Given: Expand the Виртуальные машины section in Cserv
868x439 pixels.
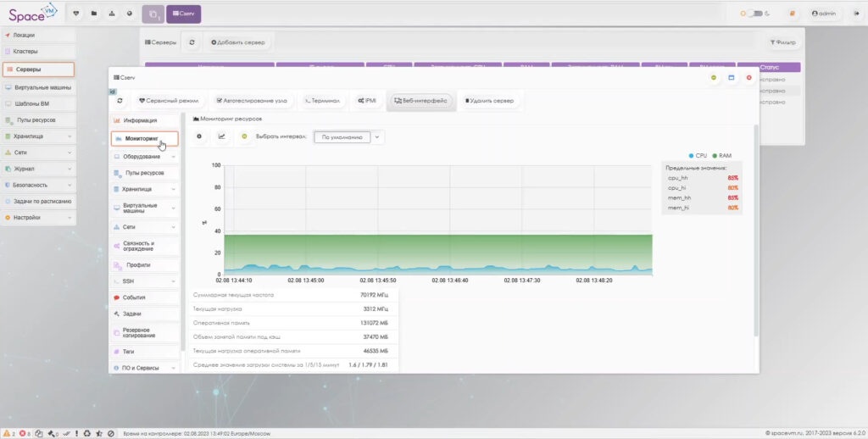Looking at the screenshot, I should pyautogui.click(x=145, y=208).
